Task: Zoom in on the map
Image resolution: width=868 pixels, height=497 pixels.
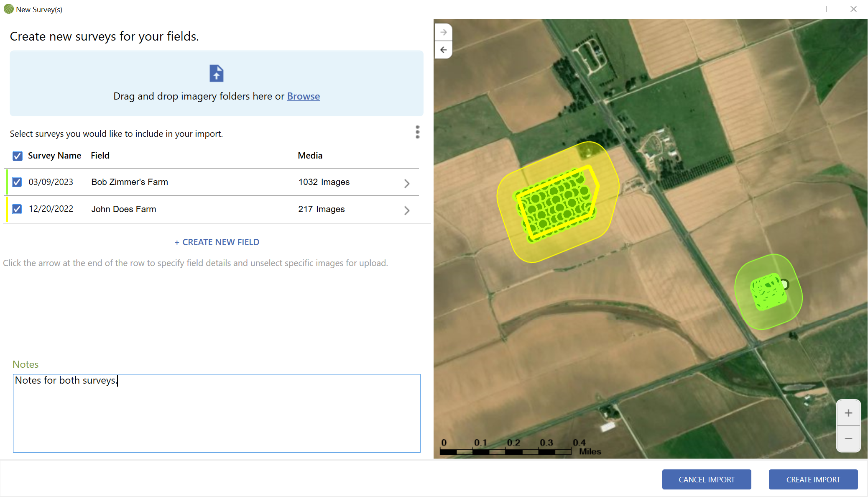Action: tap(848, 413)
